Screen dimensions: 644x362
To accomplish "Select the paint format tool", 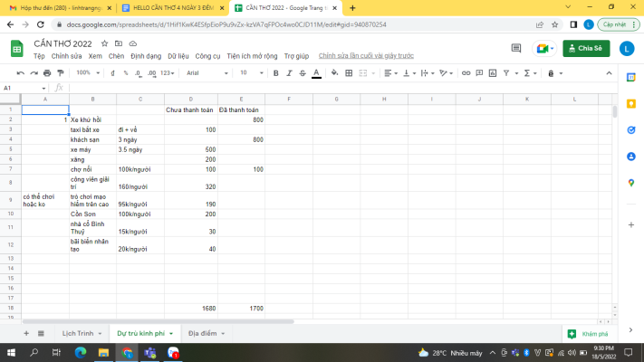I will click(x=61, y=72).
